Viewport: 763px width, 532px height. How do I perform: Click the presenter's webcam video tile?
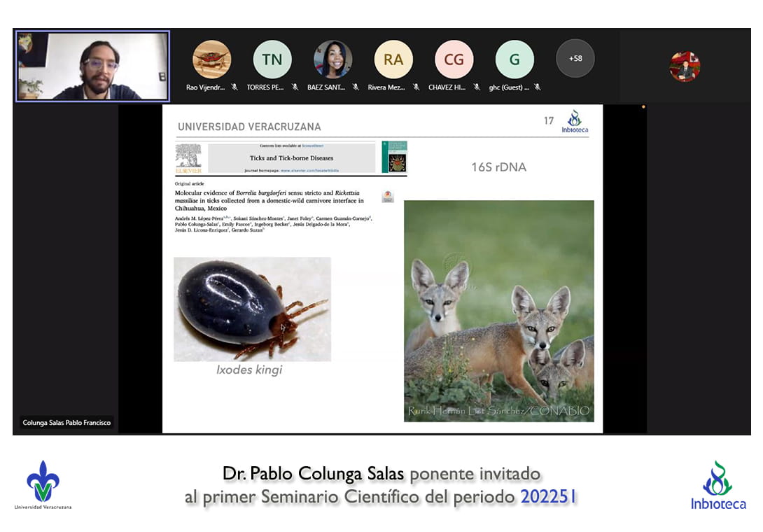pyautogui.click(x=92, y=66)
